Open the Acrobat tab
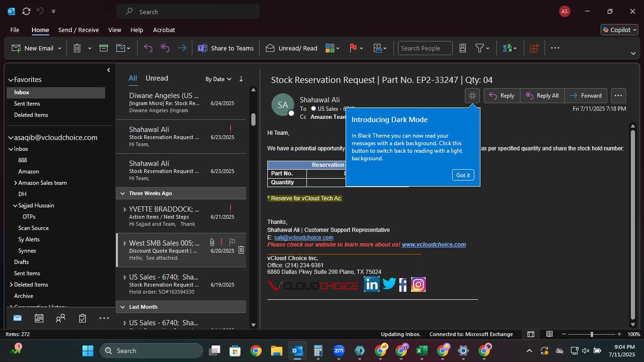This screenshot has width=644, height=362. [x=164, y=30]
